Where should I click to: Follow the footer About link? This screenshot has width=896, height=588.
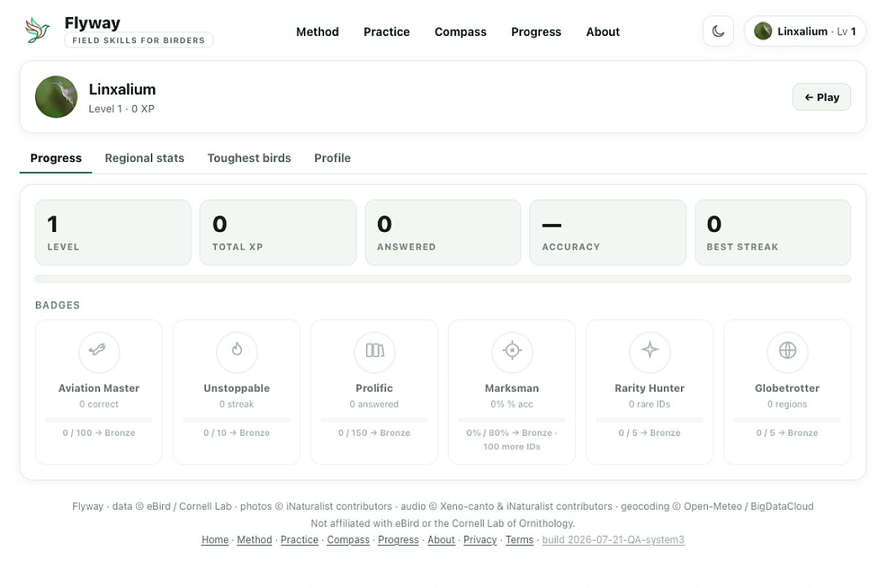[x=441, y=540]
